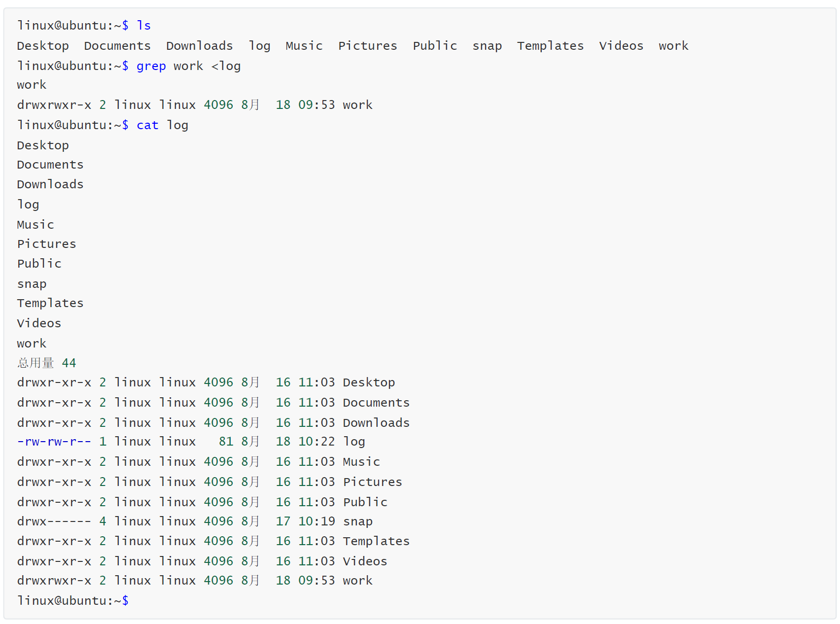Image resolution: width=840 pixels, height=624 pixels.
Task: Click the single-word "Videos" line in cat output
Action: (x=39, y=323)
